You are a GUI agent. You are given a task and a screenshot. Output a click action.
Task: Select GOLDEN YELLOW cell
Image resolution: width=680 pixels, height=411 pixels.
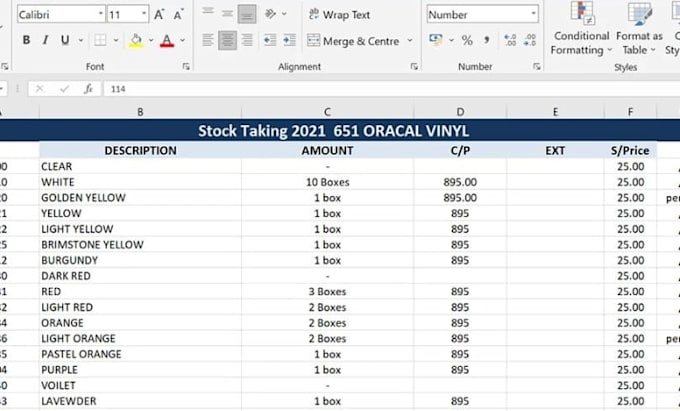coord(140,198)
